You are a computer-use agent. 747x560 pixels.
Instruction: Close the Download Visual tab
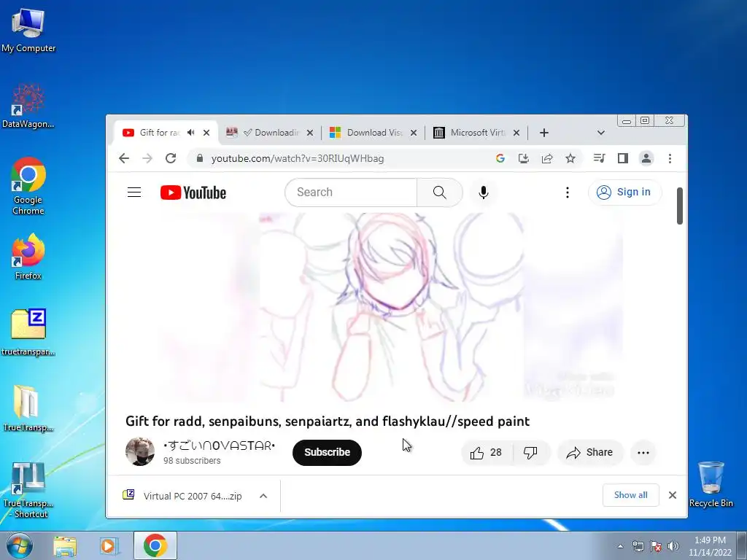click(x=414, y=133)
